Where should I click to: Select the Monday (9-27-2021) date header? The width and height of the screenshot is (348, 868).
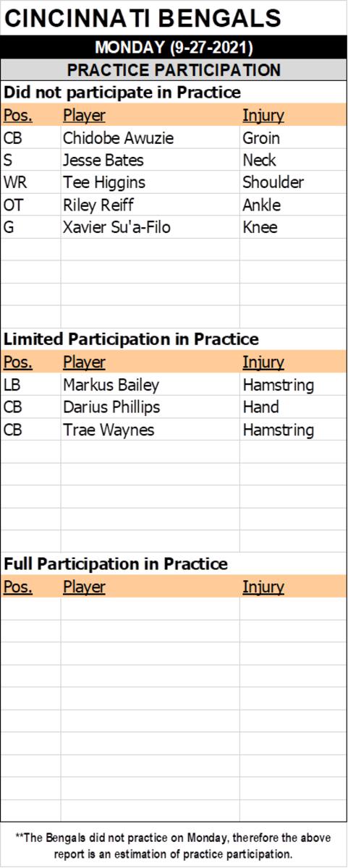174,48
